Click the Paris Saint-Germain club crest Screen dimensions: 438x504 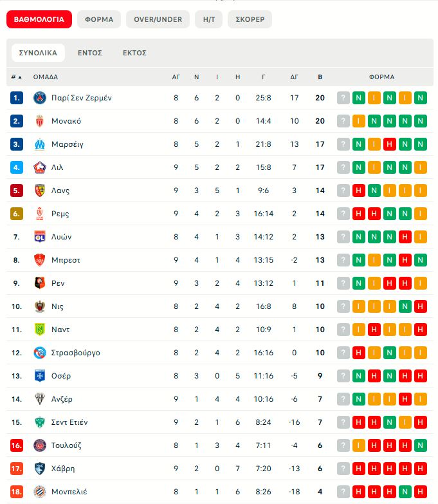click(x=40, y=98)
